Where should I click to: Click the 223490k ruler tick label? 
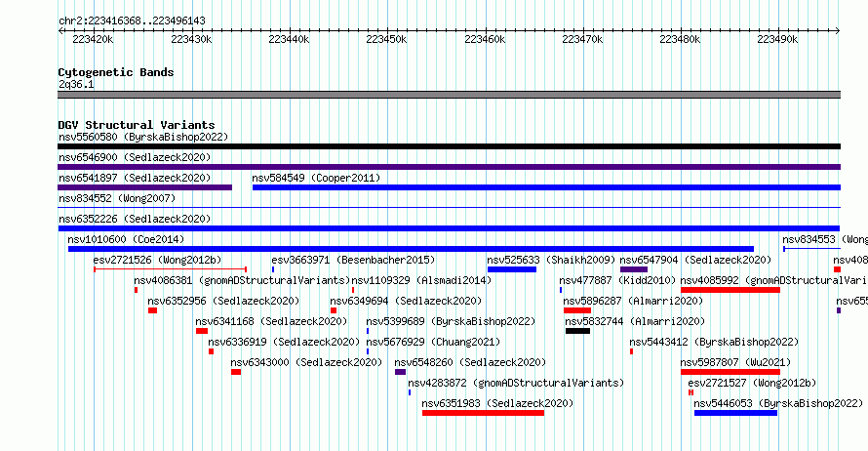[x=777, y=39]
